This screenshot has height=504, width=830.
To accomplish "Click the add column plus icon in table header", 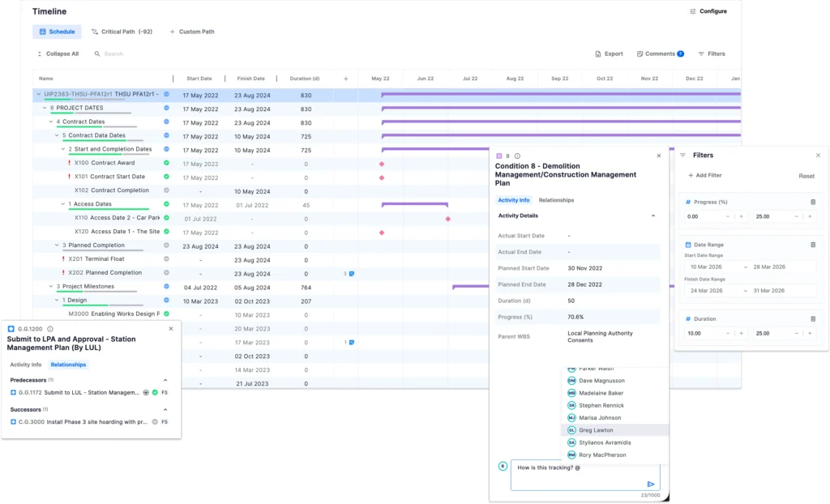I will click(345, 79).
